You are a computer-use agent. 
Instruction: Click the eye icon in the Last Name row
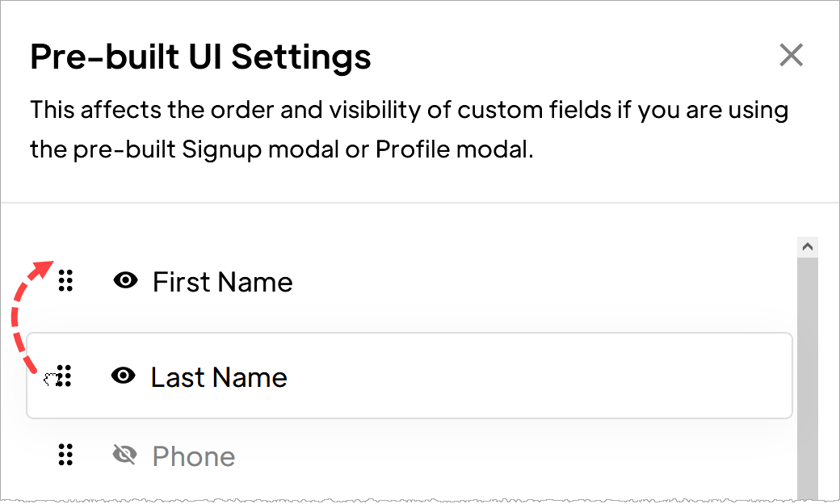(x=123, y=374)
